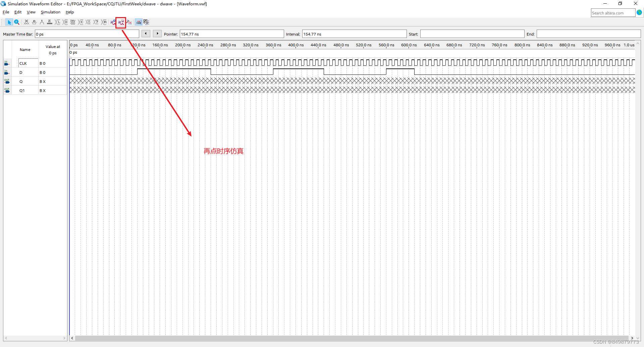This screenshot has height=347, width=644.
Task: Click the Name column header
Action: tap(25, 50)
